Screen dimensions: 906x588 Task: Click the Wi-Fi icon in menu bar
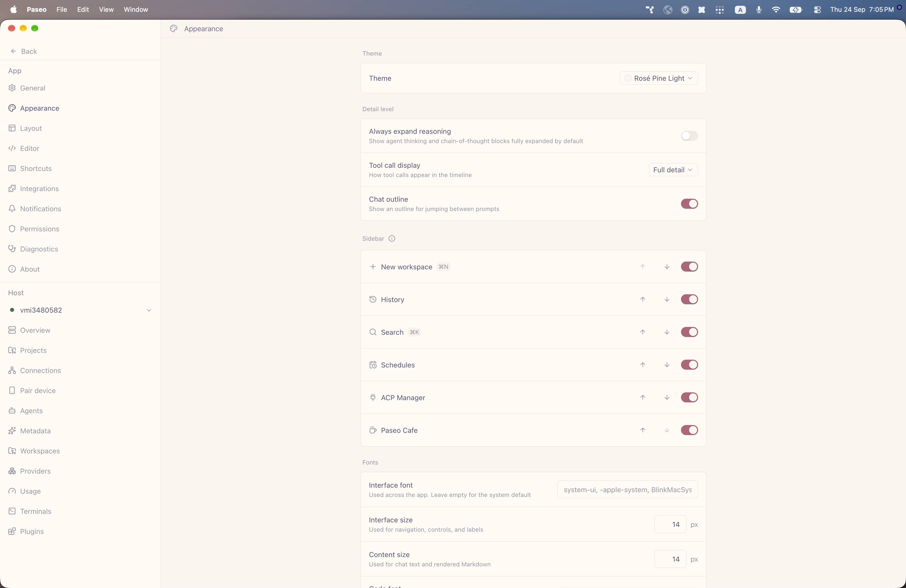776,10
